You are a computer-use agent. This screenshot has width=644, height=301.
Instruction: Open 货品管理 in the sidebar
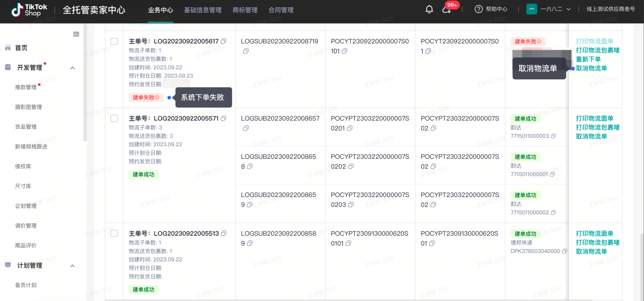coord(26,127)
